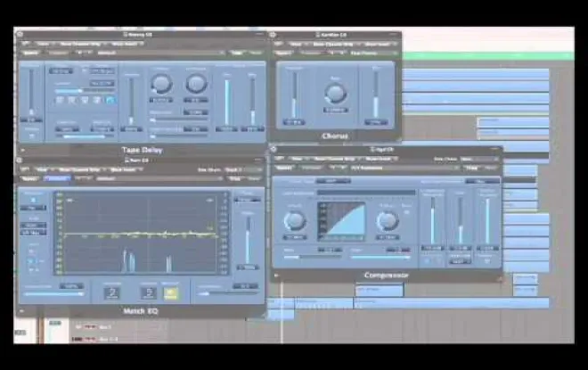Viewport: 588px width, 370px height.
Task: Click the Rate knob in Chorus
Action: 335,93
